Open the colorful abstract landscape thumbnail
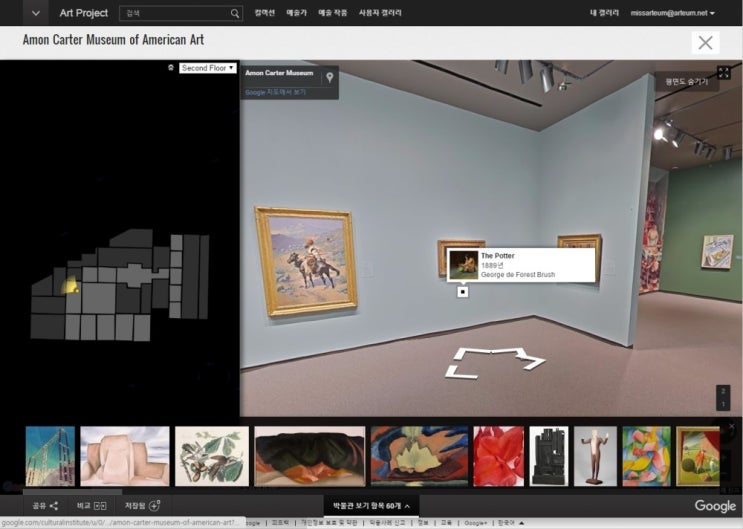This screenshot has width=743, height=529. [419, 456]
